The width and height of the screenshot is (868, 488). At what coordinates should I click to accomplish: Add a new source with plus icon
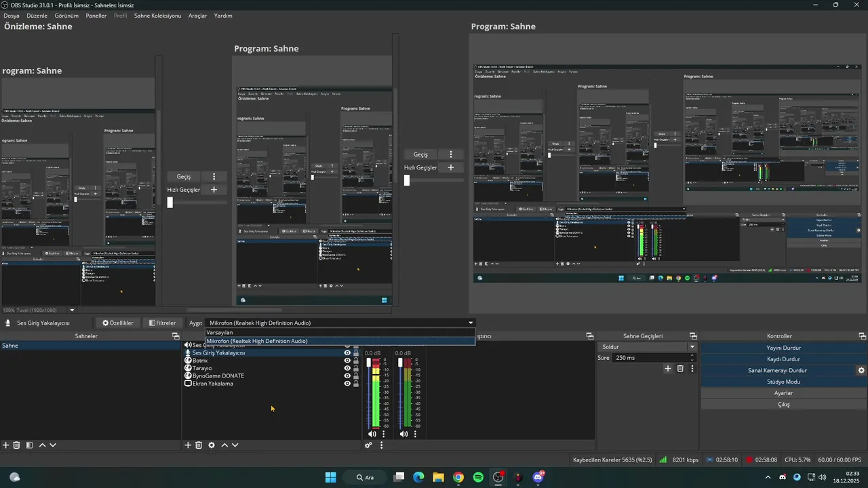coord(188,445)
